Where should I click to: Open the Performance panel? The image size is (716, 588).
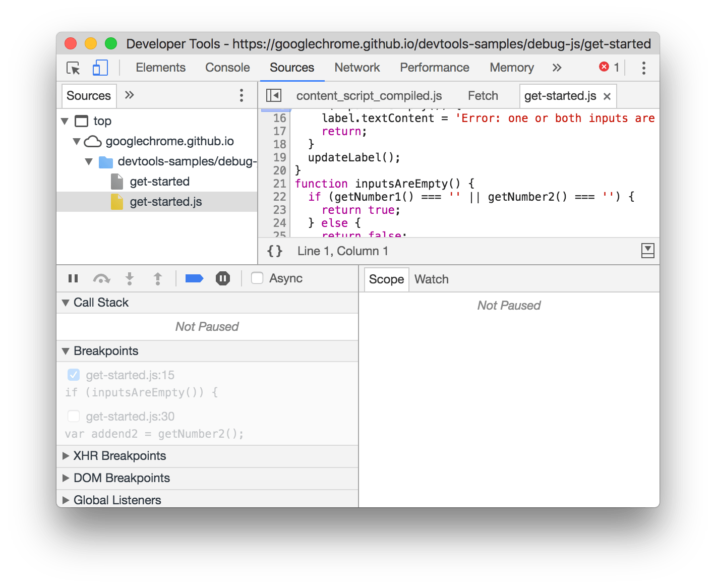[435, 68]
